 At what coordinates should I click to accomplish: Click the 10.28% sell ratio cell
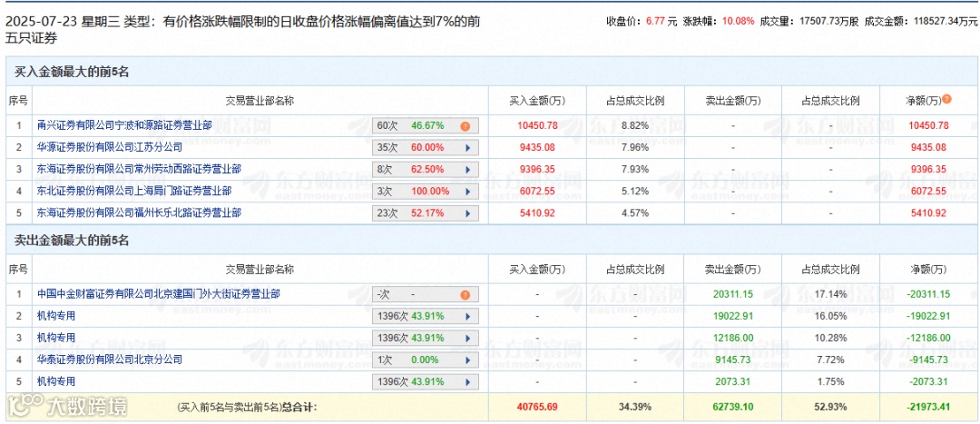(x=830, y=338)
